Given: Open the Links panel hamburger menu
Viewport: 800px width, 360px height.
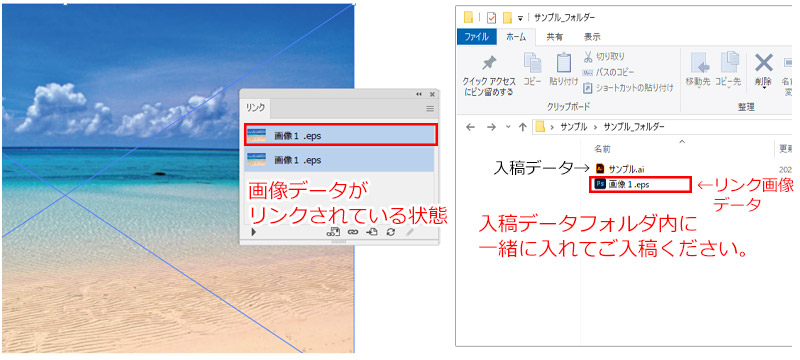Looking at the screenshot, I should [430, 109].
